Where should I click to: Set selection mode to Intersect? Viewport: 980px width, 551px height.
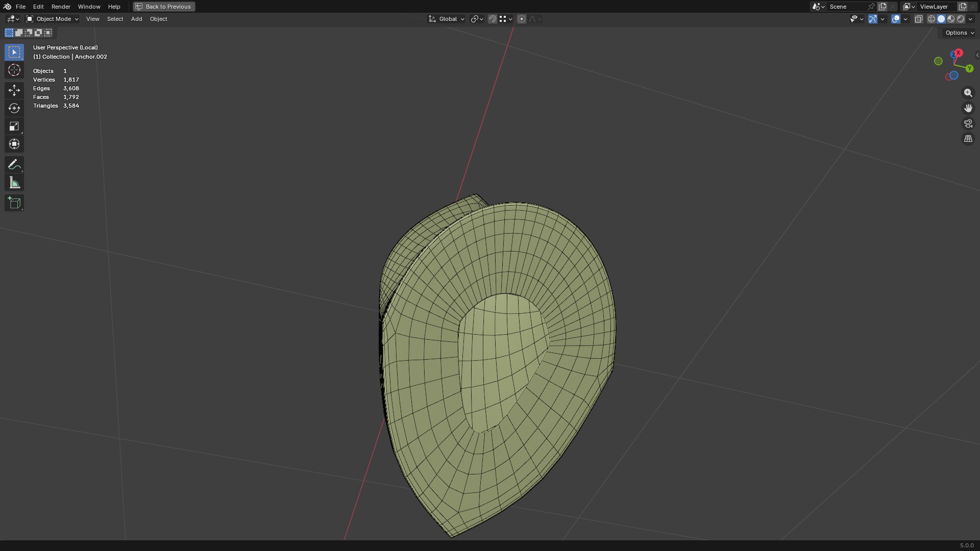(48, 33)
